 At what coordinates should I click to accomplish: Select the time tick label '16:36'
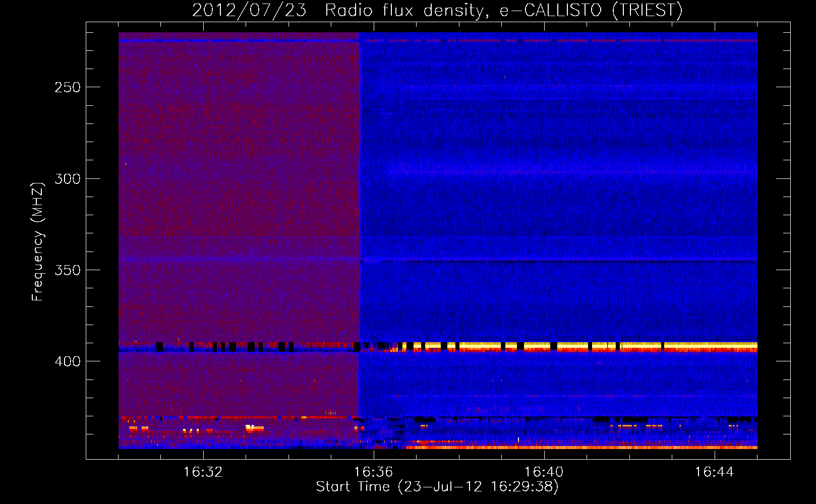click(x=374, y=472)
